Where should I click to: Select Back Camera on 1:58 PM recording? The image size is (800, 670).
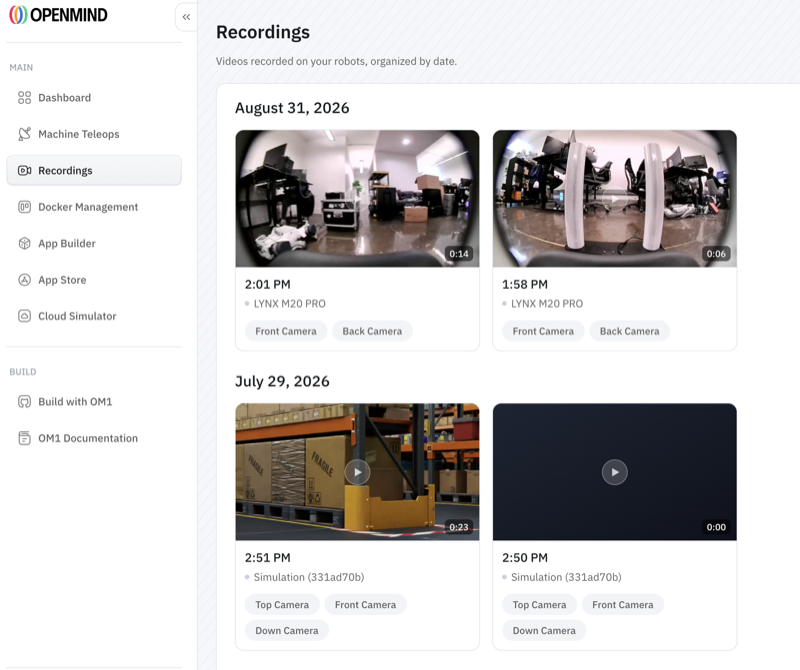click(x=629, y=331)
